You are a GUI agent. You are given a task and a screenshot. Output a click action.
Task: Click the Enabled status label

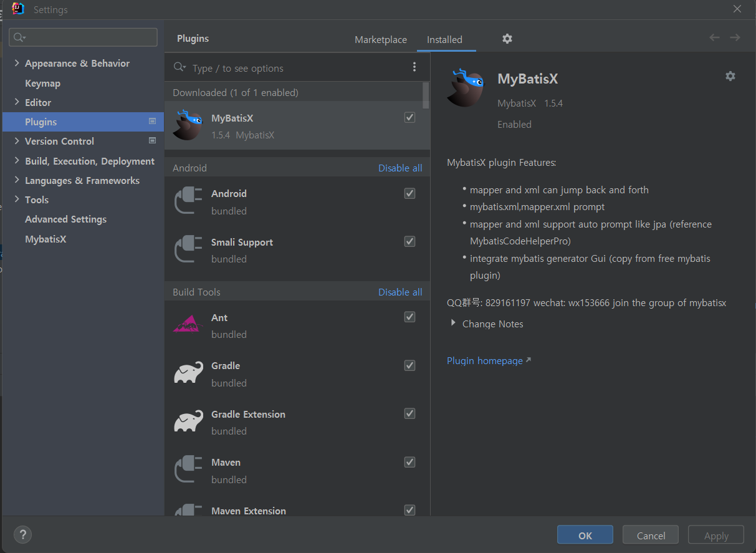pyautogui.click(x=514, y=124)
